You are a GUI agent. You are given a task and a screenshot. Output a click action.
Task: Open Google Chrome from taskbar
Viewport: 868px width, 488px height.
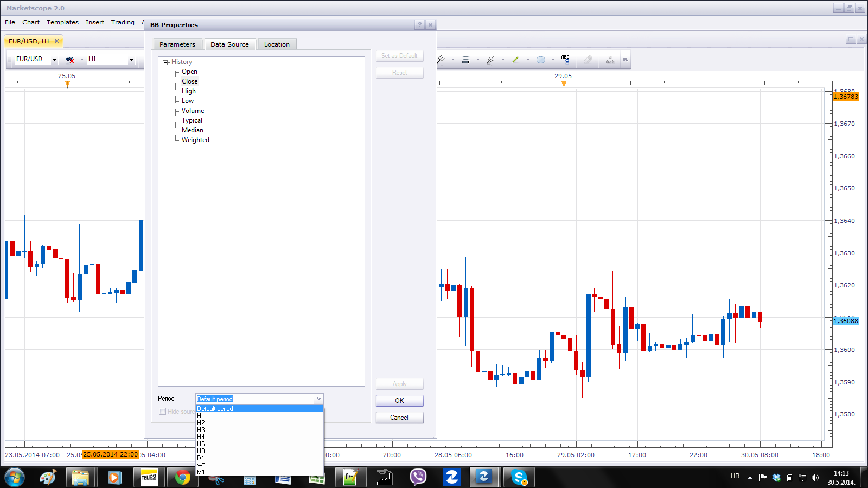[x=182, y=477]
